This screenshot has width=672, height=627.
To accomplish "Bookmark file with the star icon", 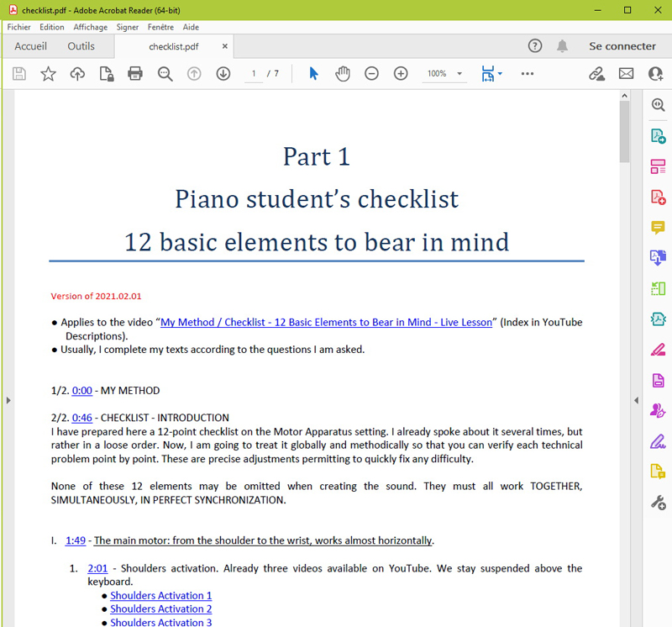I will click(x=48, y=74).
